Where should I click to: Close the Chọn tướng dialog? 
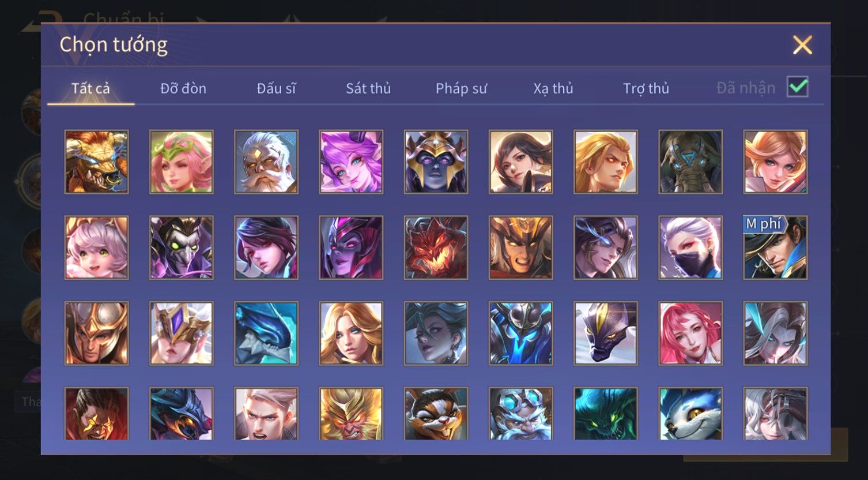(802, 45)
